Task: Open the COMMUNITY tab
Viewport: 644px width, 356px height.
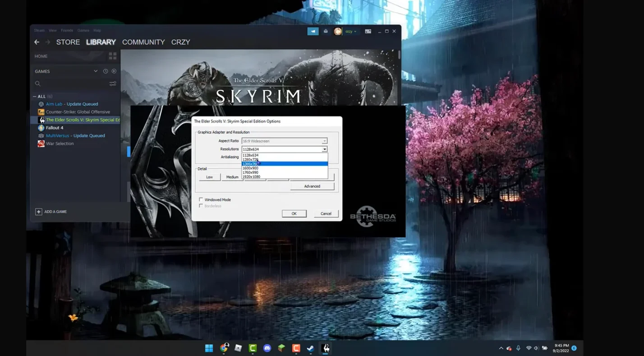Action: click(143, 42)
